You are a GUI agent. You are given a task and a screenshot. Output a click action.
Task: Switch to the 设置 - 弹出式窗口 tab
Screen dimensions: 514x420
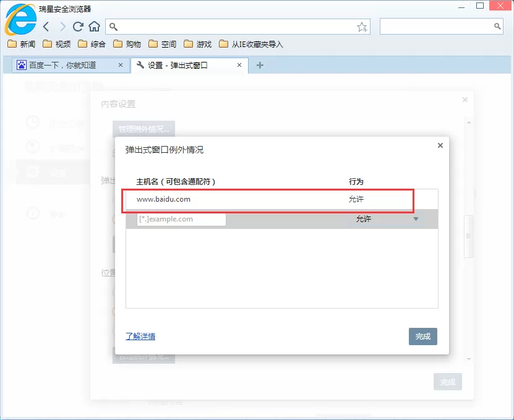point(189,65)
